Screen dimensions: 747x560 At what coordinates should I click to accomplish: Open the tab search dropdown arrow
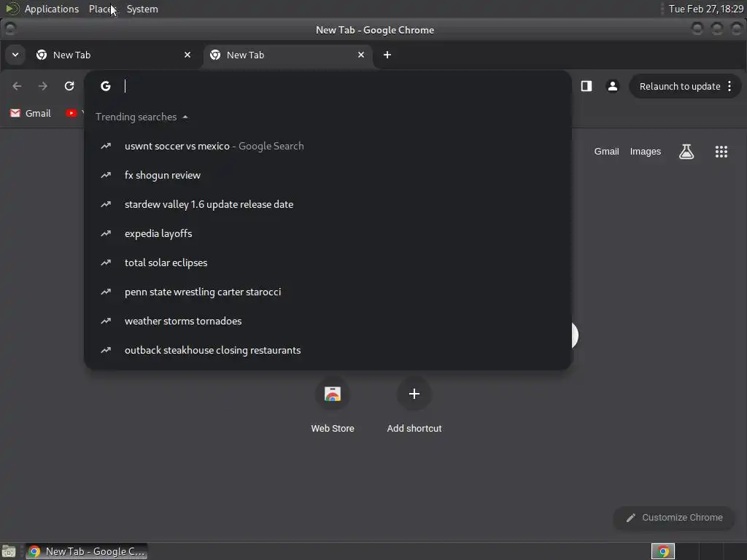tap(15, 55)
